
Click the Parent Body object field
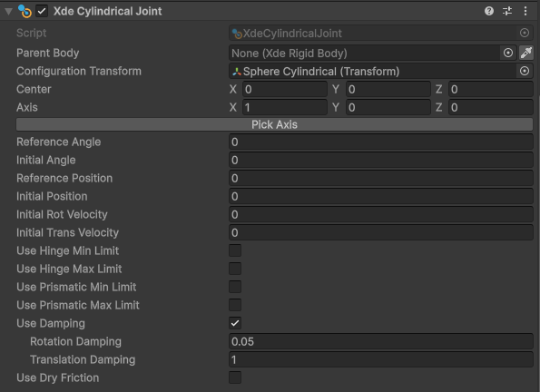364,53
